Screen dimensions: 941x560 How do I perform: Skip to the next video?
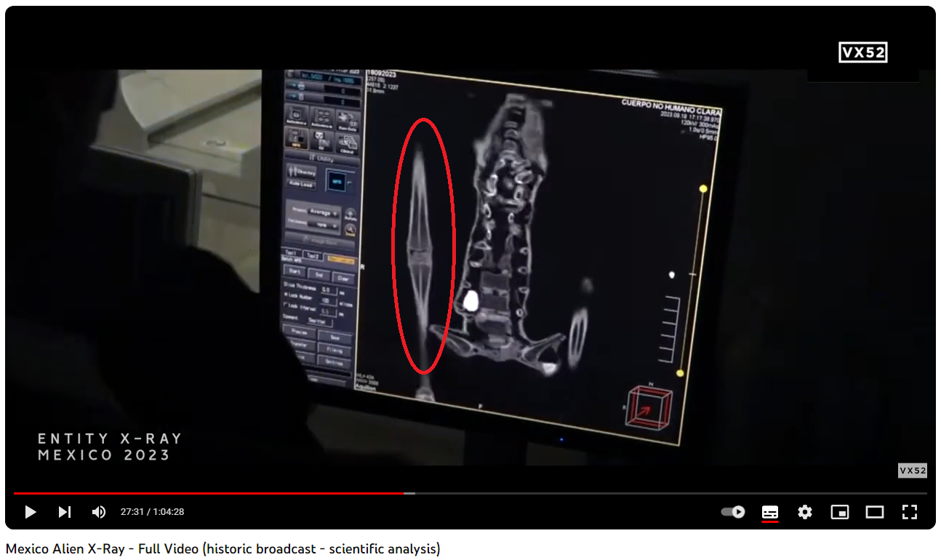point(65,512)
